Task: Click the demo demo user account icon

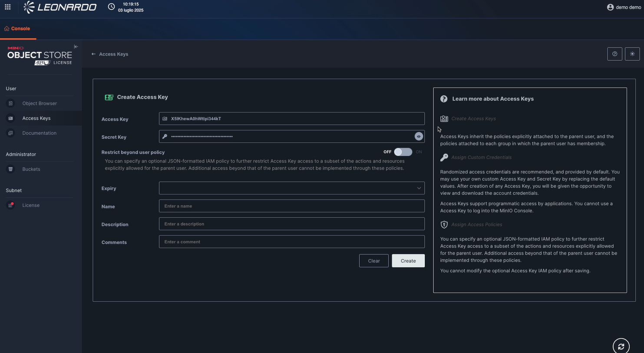Action: point(610,7)
